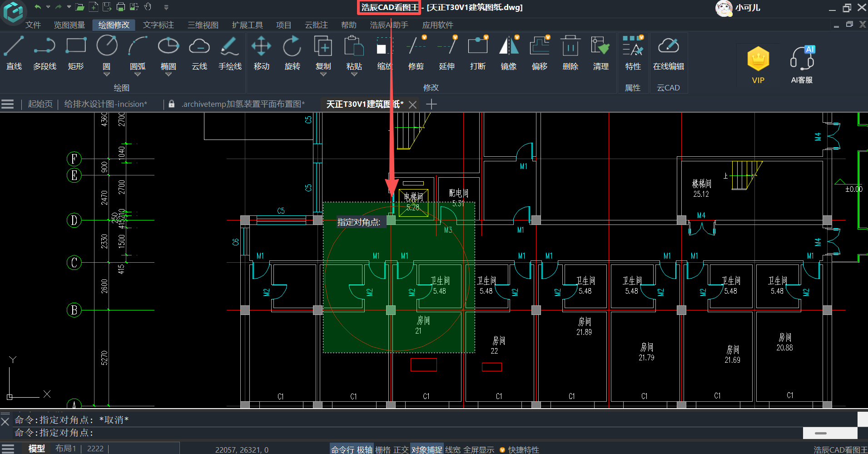Switch to 览图测量 ribbon tab

coord(69,25)
